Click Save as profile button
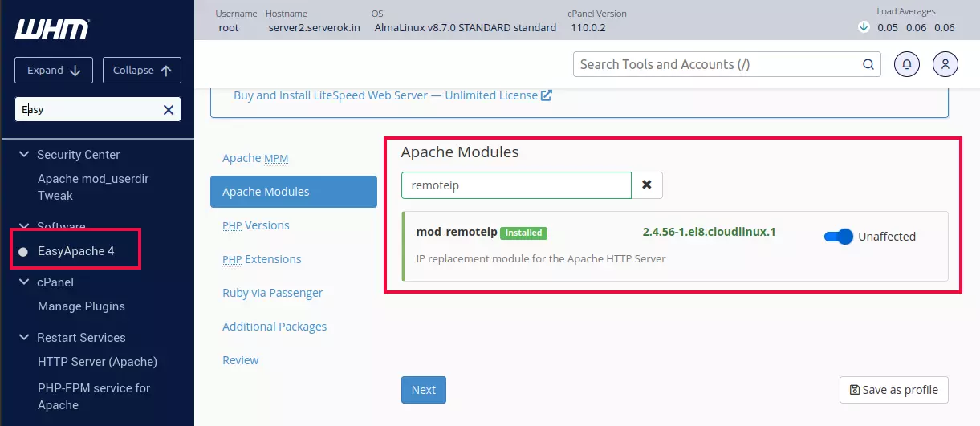Image resolution: width=980 pixels, height=426 pixels. (x=894, y=390)
